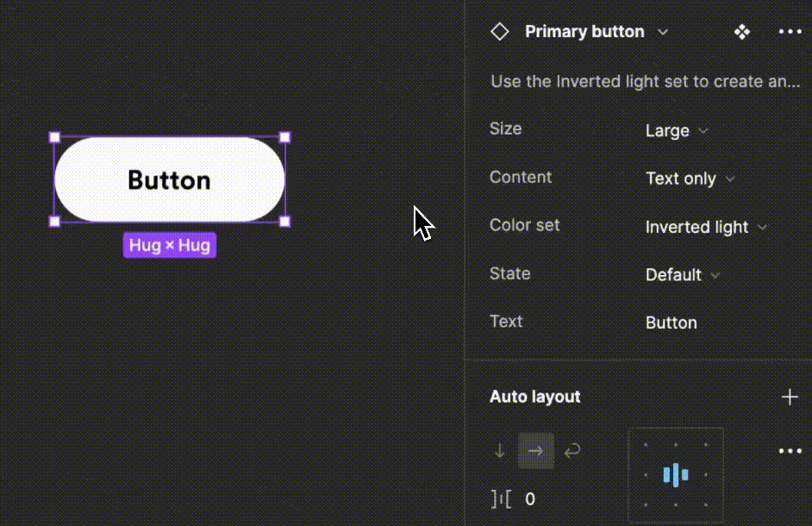Viewport: 812px width, 526px height.
Task: Click center alignment in the alignment grid
Action: (676, 475)
